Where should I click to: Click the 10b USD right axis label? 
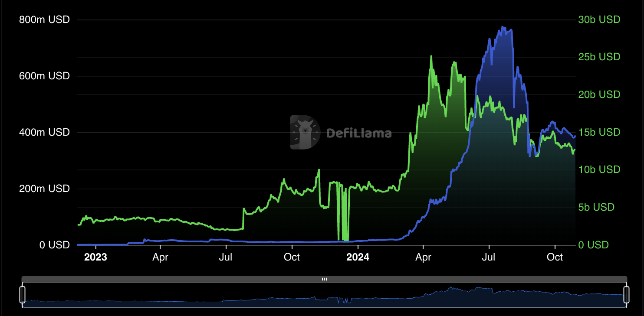[599, 169]
